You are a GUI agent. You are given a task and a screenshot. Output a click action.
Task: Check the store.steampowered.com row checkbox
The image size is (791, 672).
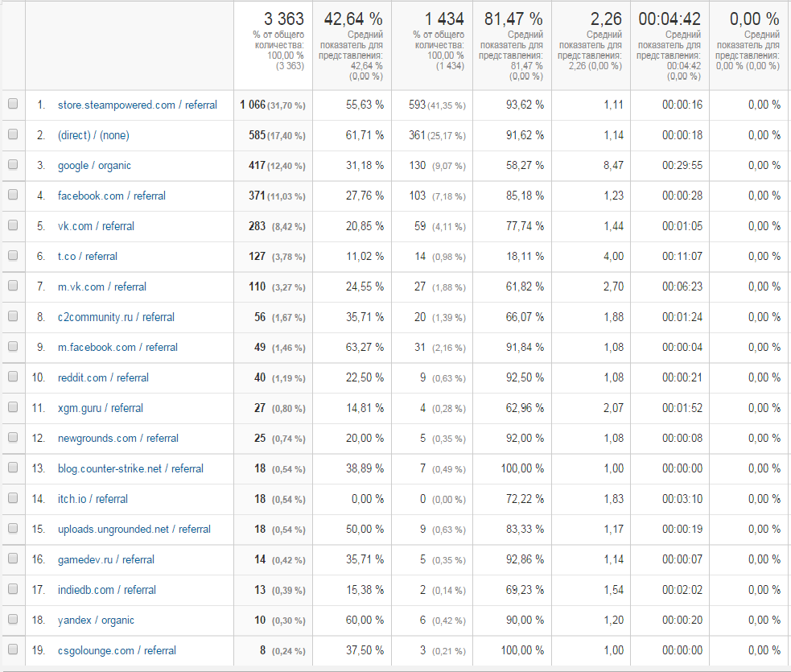[13, 105]
